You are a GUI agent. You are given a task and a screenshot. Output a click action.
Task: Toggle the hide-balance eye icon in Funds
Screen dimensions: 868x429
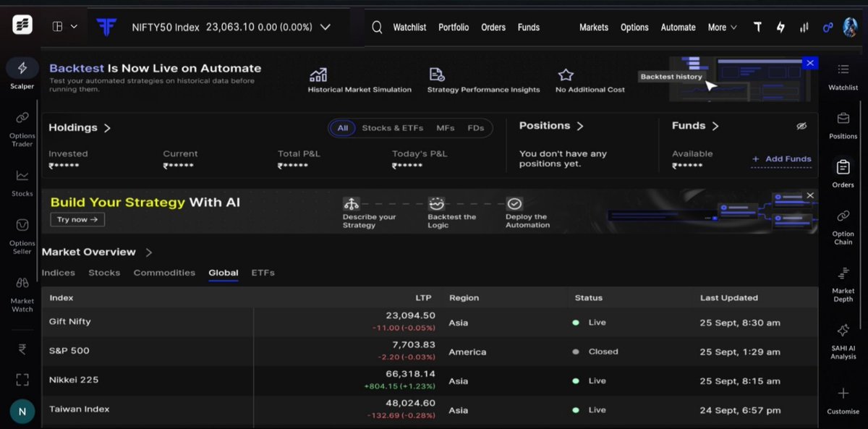pos(801,126)
